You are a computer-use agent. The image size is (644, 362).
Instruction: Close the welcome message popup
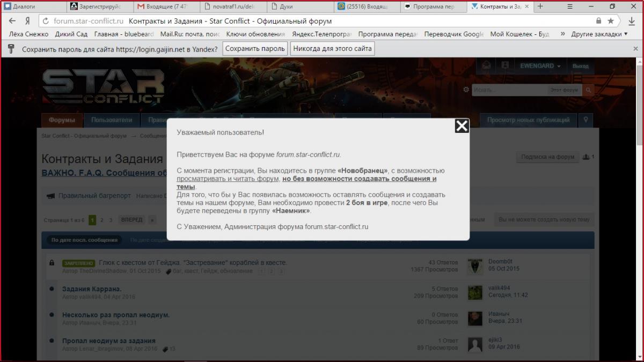pyautogui.click(x=462, y=126)
